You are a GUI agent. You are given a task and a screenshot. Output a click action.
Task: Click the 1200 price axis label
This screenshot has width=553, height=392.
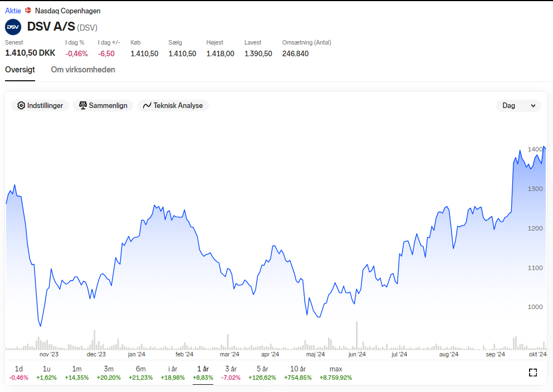point(535,228)
